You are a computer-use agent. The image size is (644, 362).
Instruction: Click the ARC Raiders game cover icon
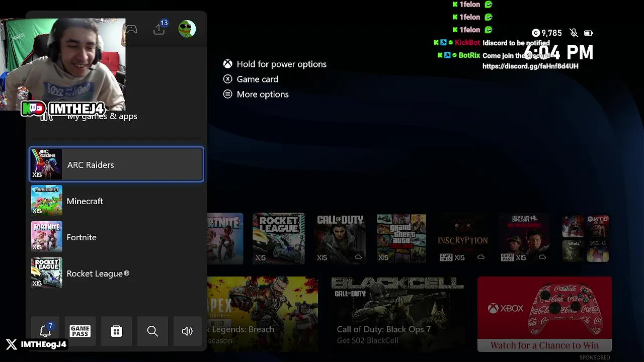pos(46,164)
